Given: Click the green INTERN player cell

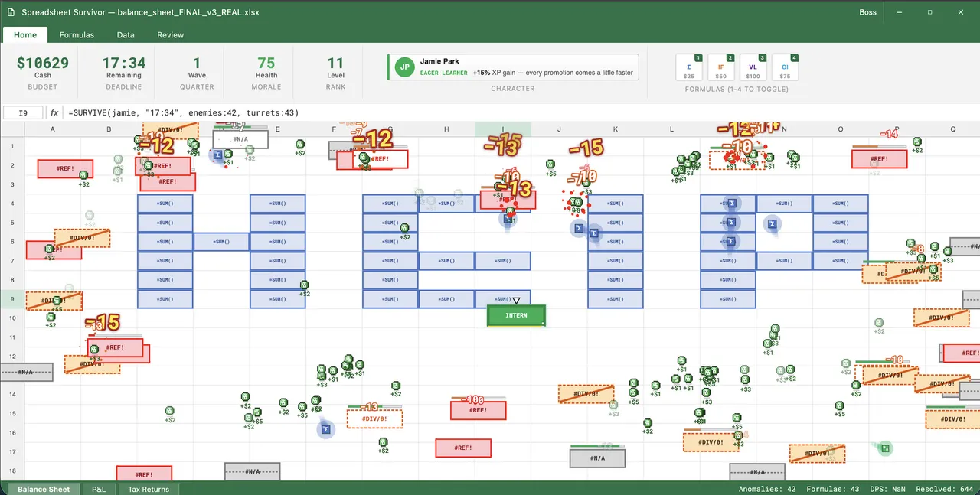Looking at the screenshot, I should tap(516, 315).
